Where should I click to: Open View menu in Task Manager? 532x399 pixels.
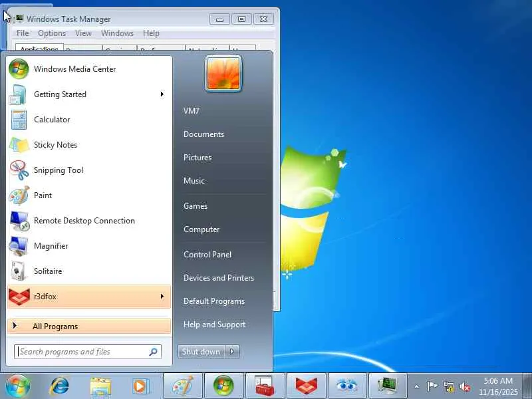[84, 33]
